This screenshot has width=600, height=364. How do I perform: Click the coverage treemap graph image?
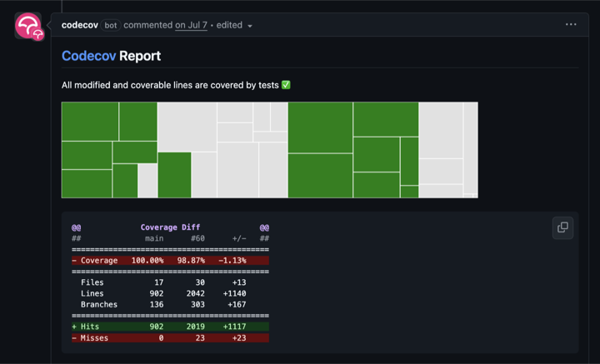click(x=269, y=150)
